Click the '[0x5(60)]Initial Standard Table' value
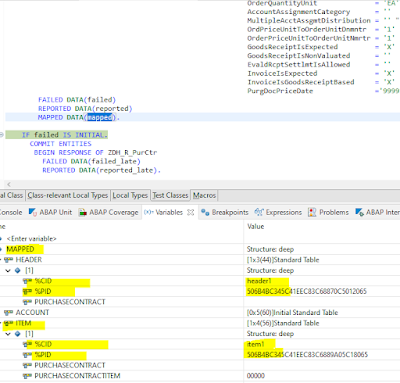 [292, 312]
